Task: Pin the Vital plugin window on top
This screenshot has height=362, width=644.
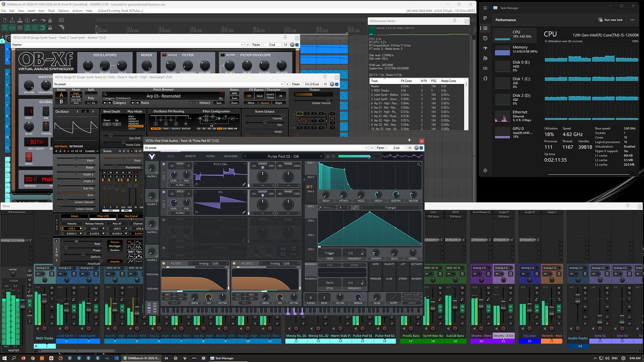Action: (x=410, y=141)
